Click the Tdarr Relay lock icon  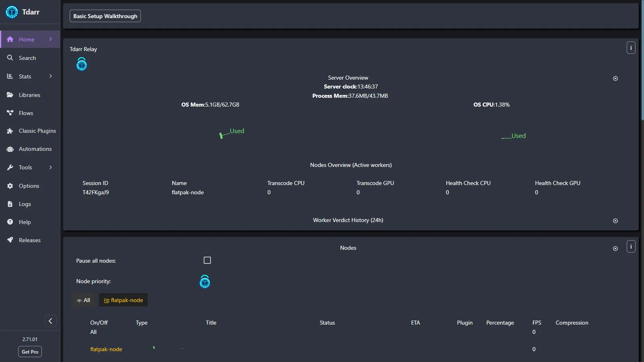(82, 64)
